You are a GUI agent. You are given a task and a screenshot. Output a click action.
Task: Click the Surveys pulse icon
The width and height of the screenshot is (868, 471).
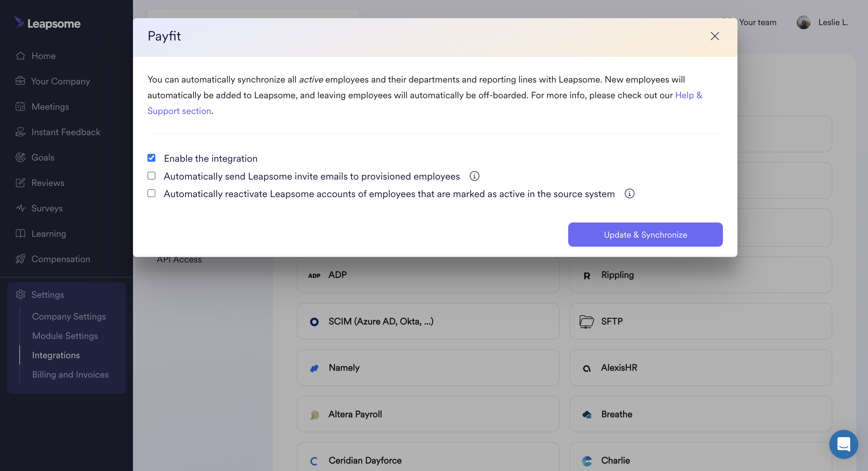tap(20, 208)
